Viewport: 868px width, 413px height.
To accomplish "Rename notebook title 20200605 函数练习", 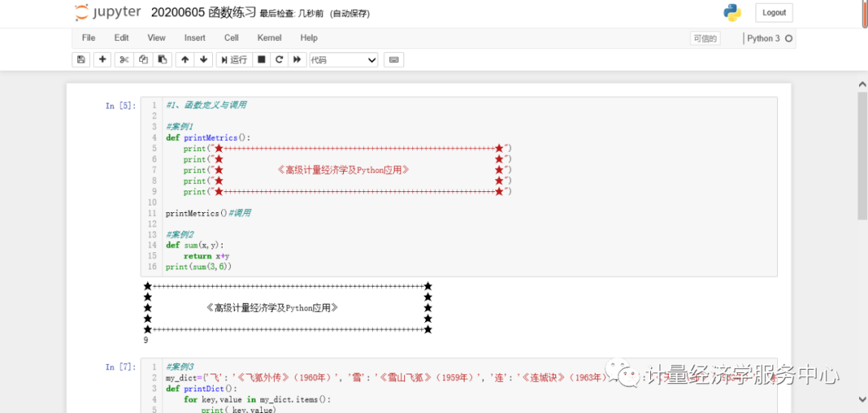I will coord(203,13).
